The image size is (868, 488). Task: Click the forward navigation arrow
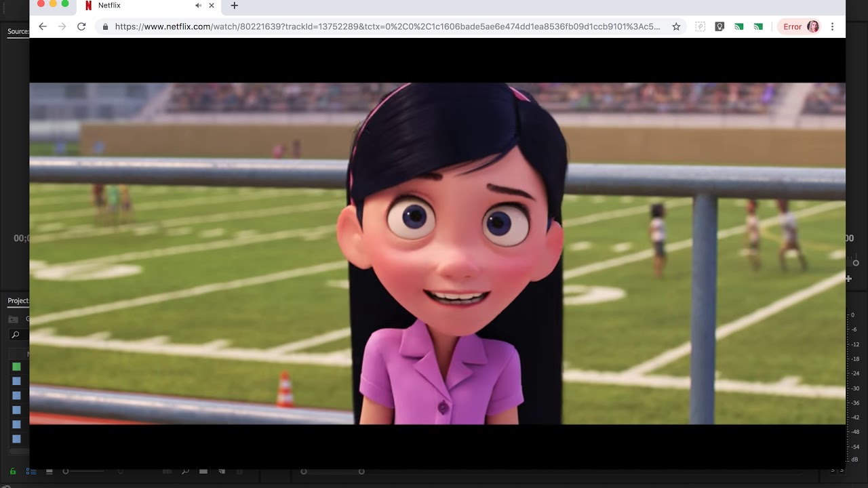point(62,26)
